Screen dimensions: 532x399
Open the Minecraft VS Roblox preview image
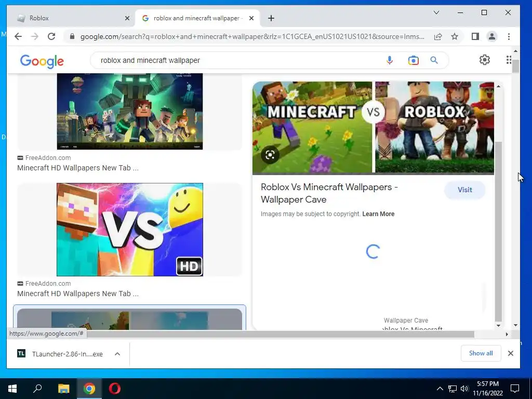[x=373, y=128]
